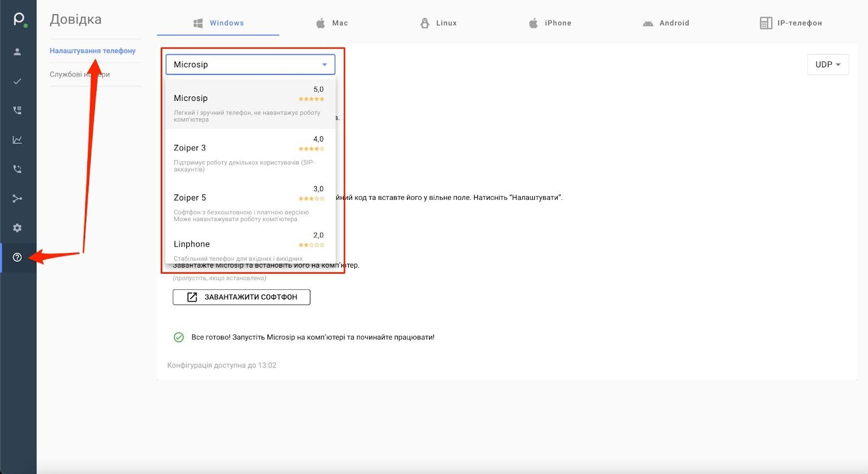Screen dimensions: 868x474
Task: Open the analytics chart sidebar icon
Action: [x=17, y=140]
